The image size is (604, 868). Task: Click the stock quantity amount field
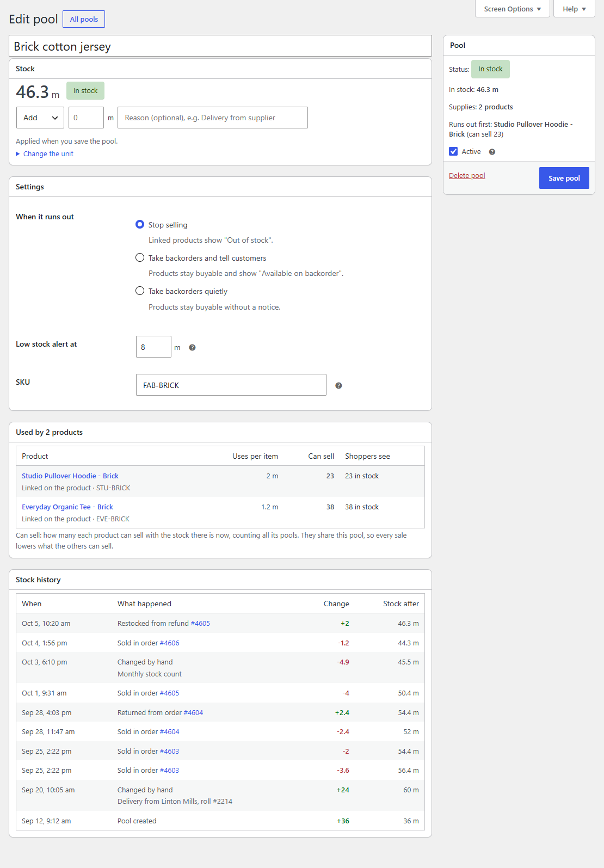(86, 118)
